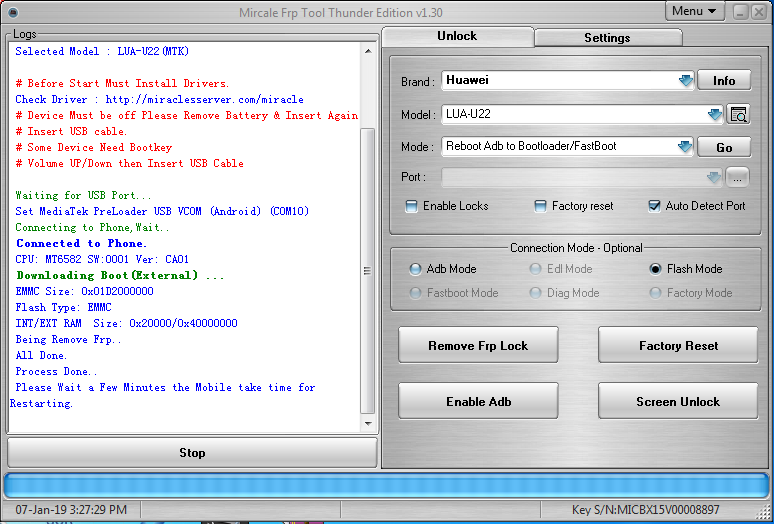Click the 'CPU: MT6582' log line
Image resolution: width=774 pixels, height=524 pixels.
pos(102,259)
